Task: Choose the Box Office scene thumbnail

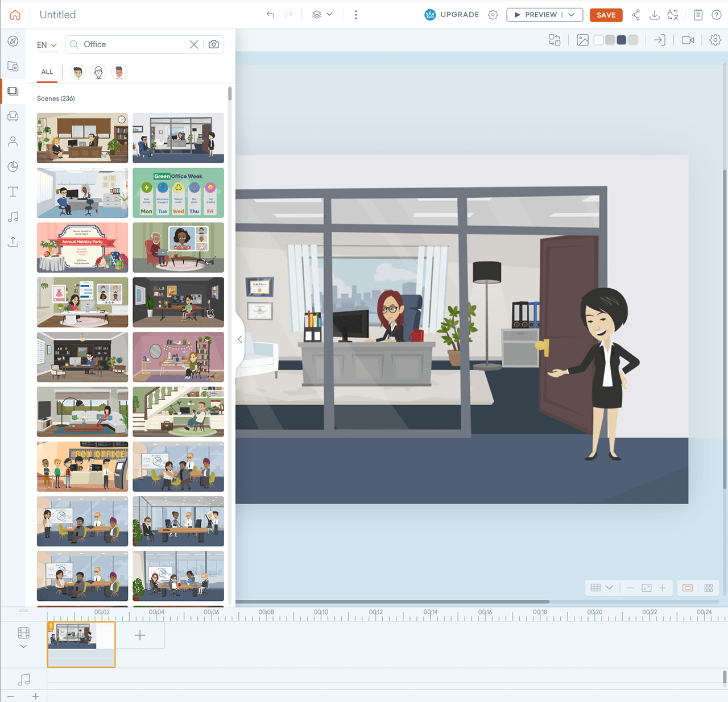Action: (82, 467)
